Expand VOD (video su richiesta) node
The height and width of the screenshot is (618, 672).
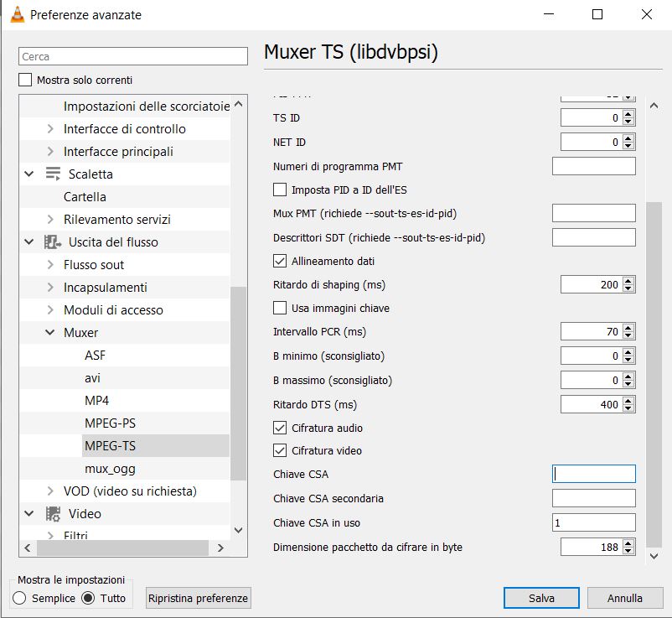pyautogui.click(x=50, y=491)
